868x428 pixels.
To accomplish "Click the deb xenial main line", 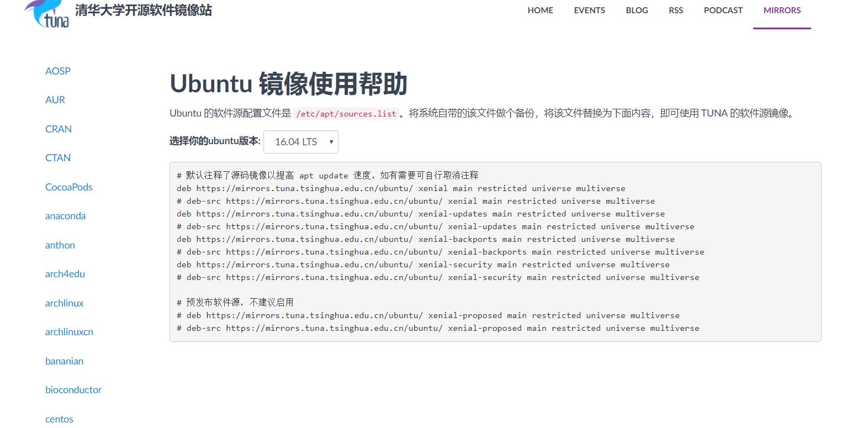I will [401, 188].
